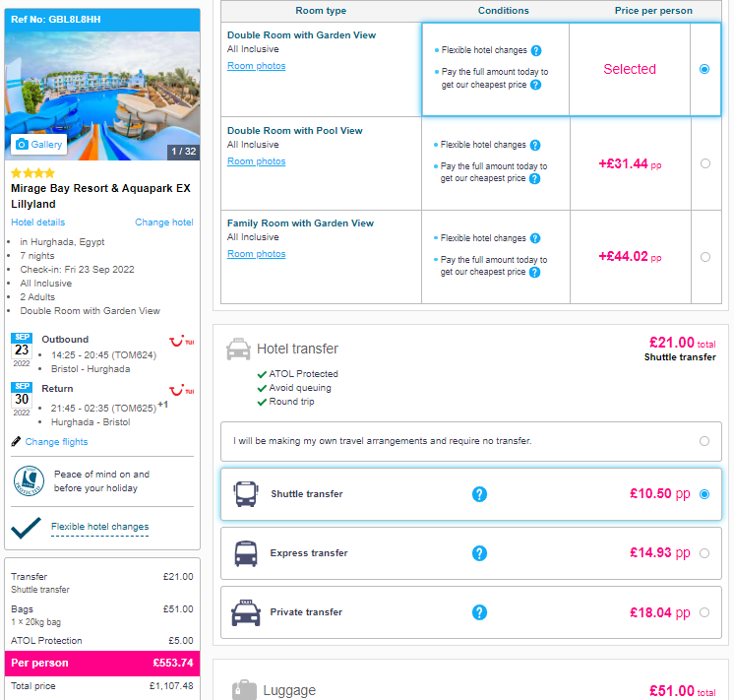Open the Hotel details link
Image resolution: width=734 pixels, height=700 pixels.
click(38, 223)
